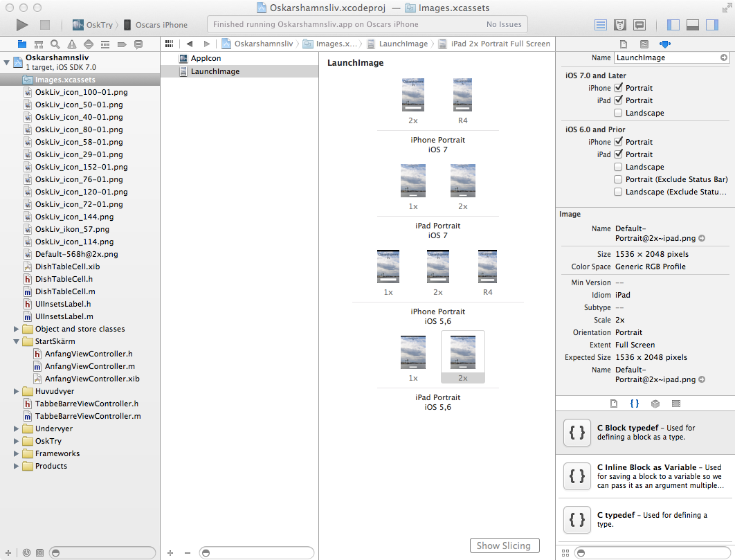Screen dimensions: 735x560
Task: Show the File inspector
Action: 624,44
